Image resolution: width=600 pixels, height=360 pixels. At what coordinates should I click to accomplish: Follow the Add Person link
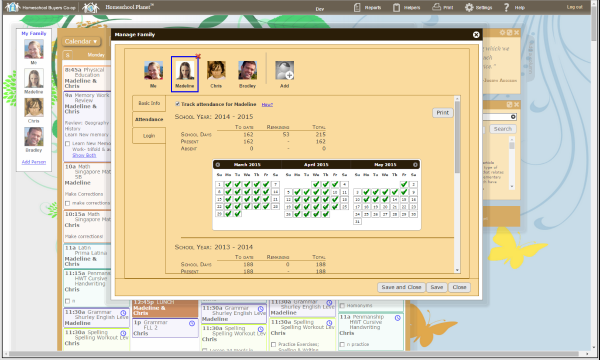coord(34,162)
